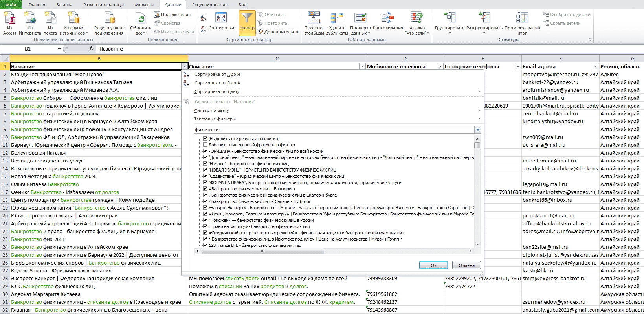Switch to the Формулы ribbon tab

(144, 5)
